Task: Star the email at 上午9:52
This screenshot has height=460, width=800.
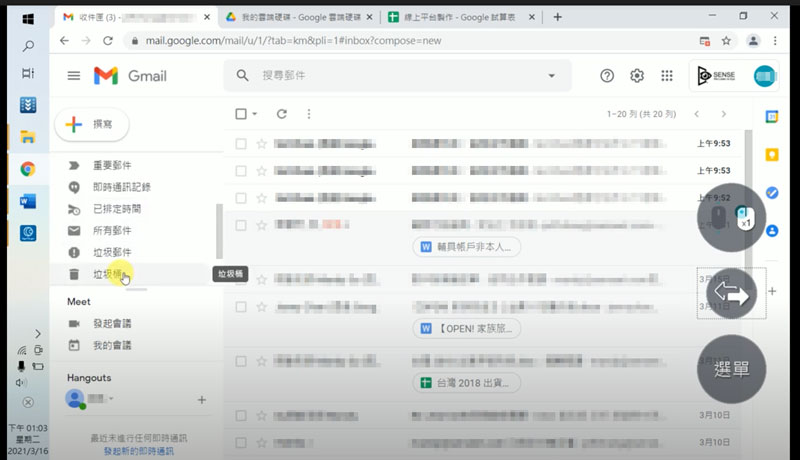Action: (x=261, y=198)
